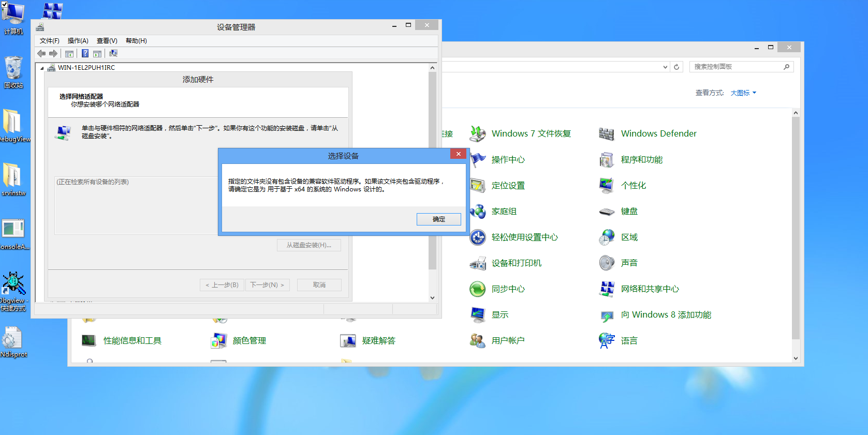Viewport: 868px width, 435px height.
Task: Click 上一步(B) in Add Hardware wizard
Action: [x=222, y=285]
